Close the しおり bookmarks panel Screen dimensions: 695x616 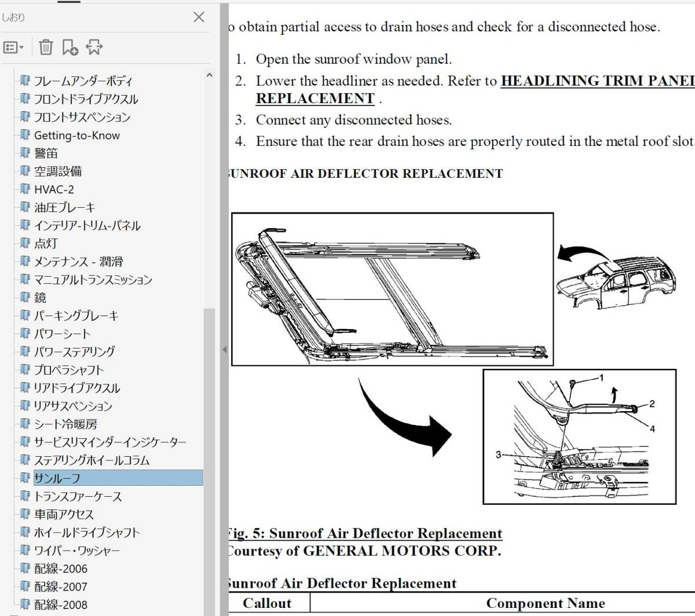(x=199, y=17)
